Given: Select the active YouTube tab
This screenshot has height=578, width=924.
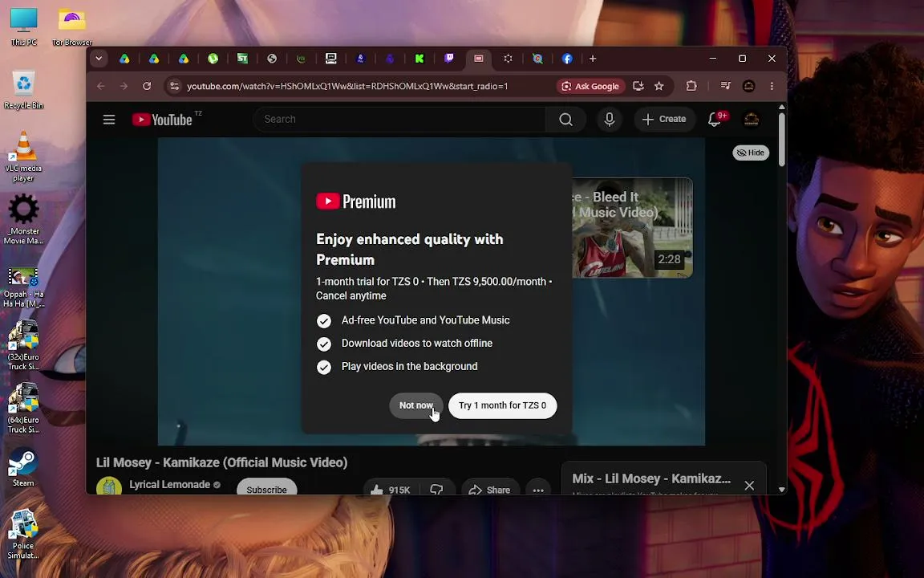Looking at the screenshot, I should (479, 59).
